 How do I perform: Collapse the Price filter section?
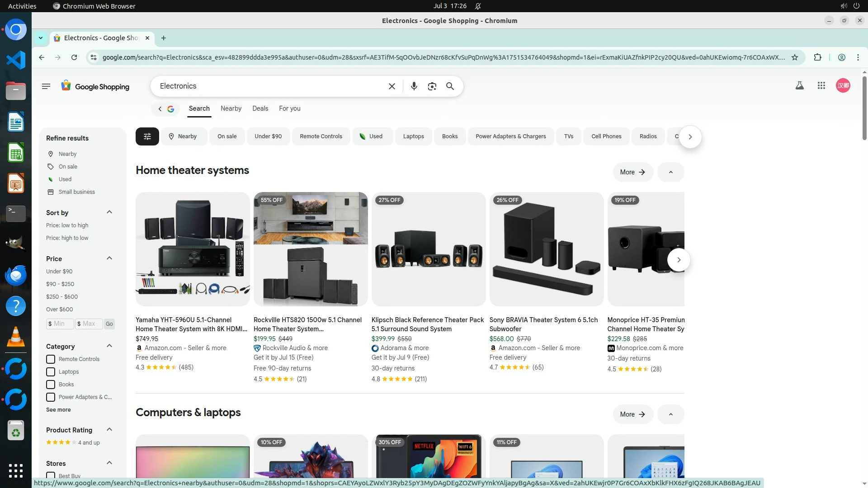click(x=109, y=258)
